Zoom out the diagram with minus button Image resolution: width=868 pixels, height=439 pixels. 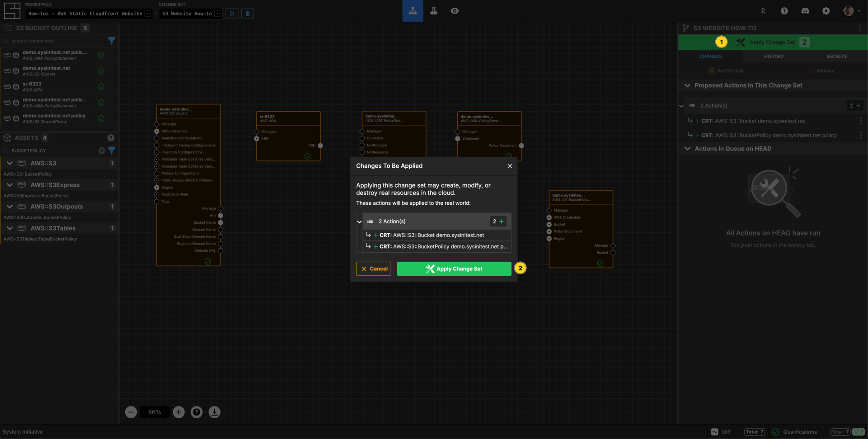coord(131,412)
